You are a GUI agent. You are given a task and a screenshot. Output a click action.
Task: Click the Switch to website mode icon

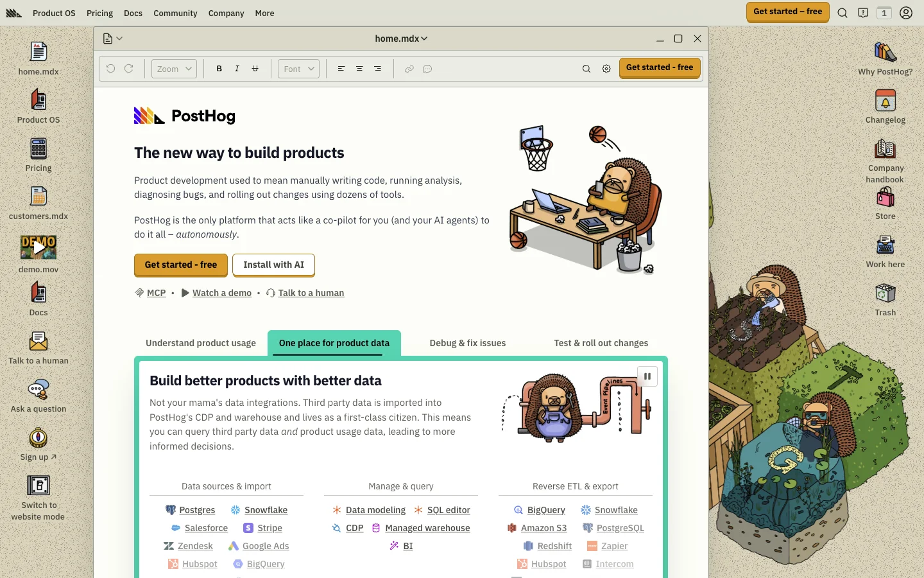coord(38,486)
